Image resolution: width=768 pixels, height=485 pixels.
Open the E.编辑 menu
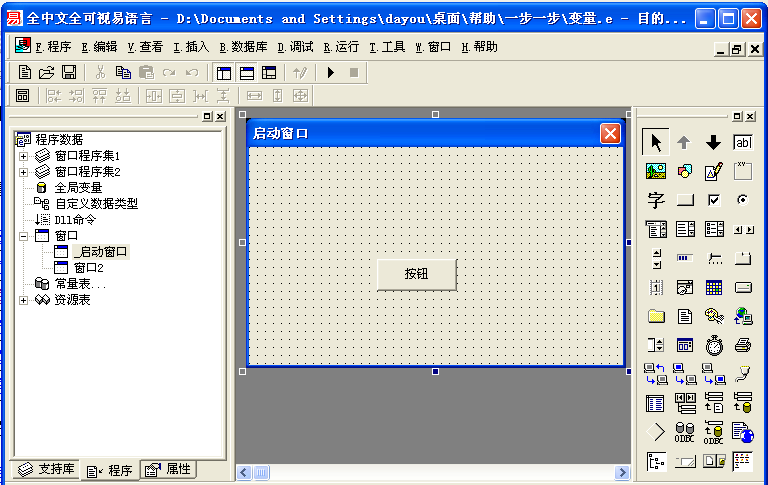pyautogui.click(x=99, y=47)
